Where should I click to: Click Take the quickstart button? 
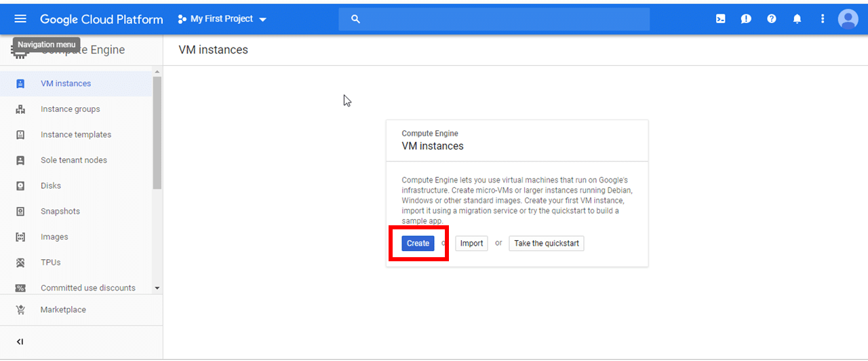pyautogui.click(x=547, y=243)
